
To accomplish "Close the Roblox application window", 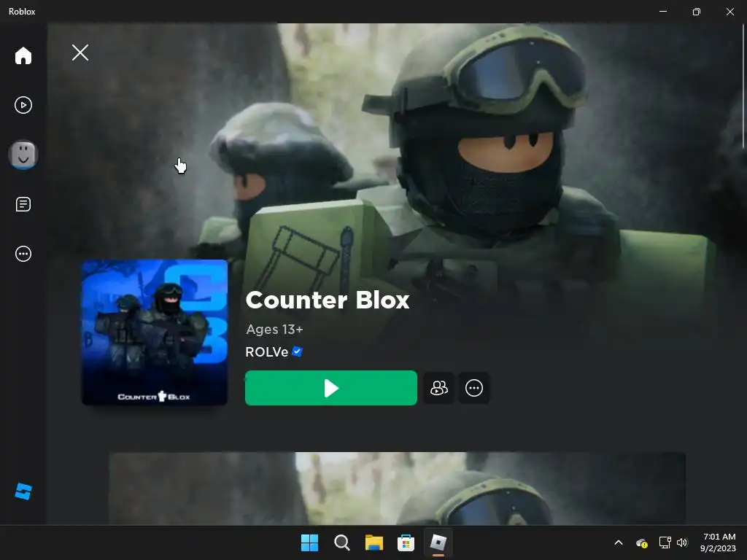I will [x=729, y=12].
